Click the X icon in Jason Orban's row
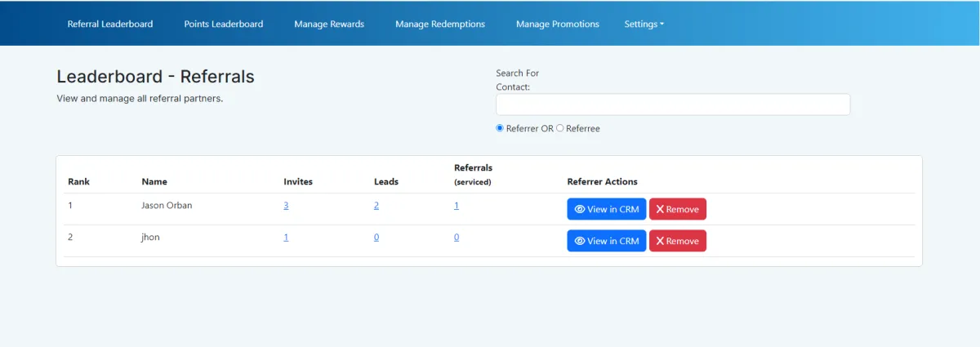The height and width of the screenshot is (347, 980). (660, 210)
